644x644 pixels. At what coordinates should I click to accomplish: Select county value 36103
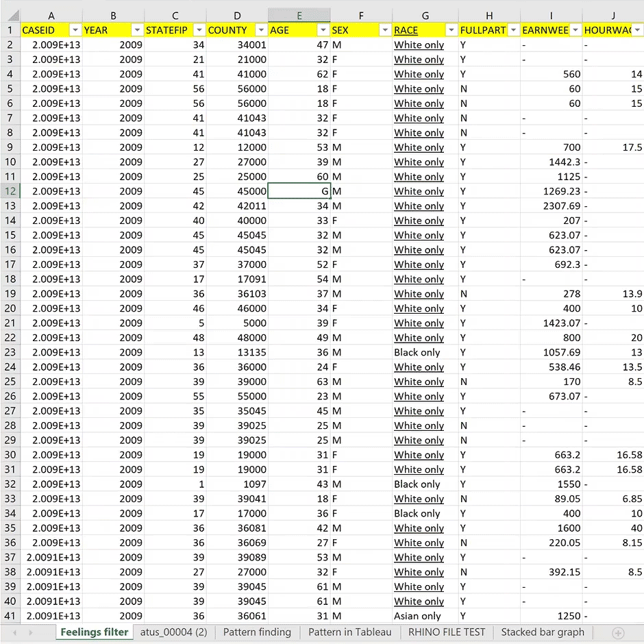pyautogui.click(x=237, y=294)
